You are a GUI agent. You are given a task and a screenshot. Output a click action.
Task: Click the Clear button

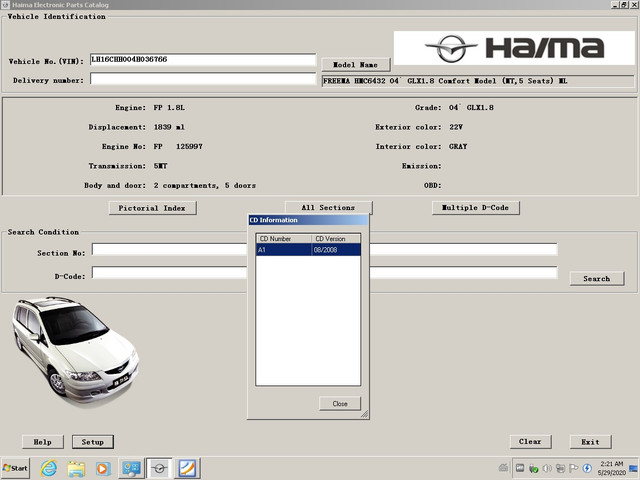click(x=530, y=442)
